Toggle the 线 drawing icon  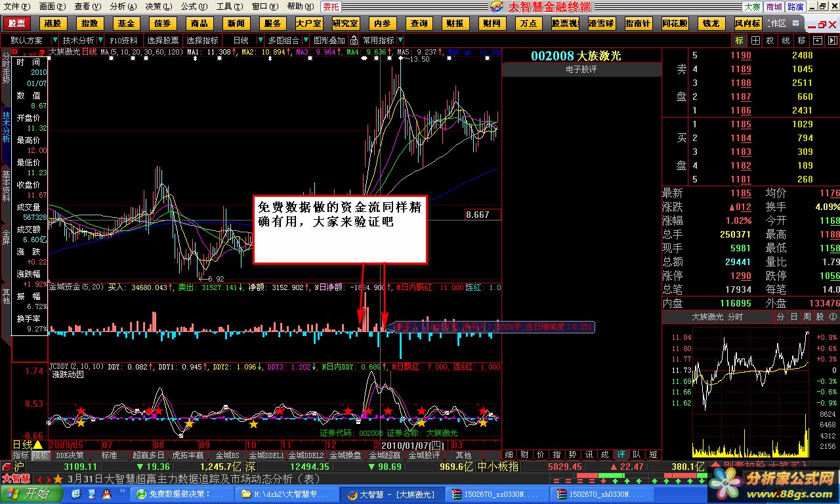786,40
